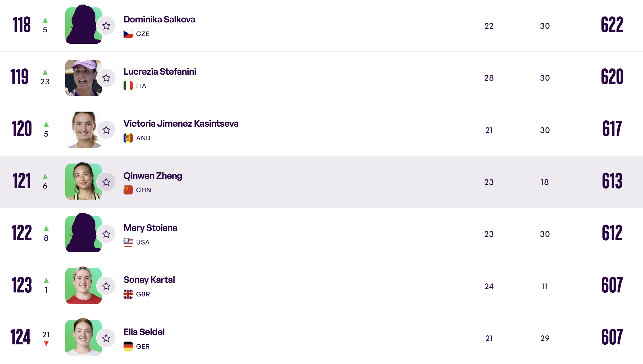Viewport: 643px width, 364px height.
Task: Open Ella Seidel's profile page
Action: pos(144,332)
